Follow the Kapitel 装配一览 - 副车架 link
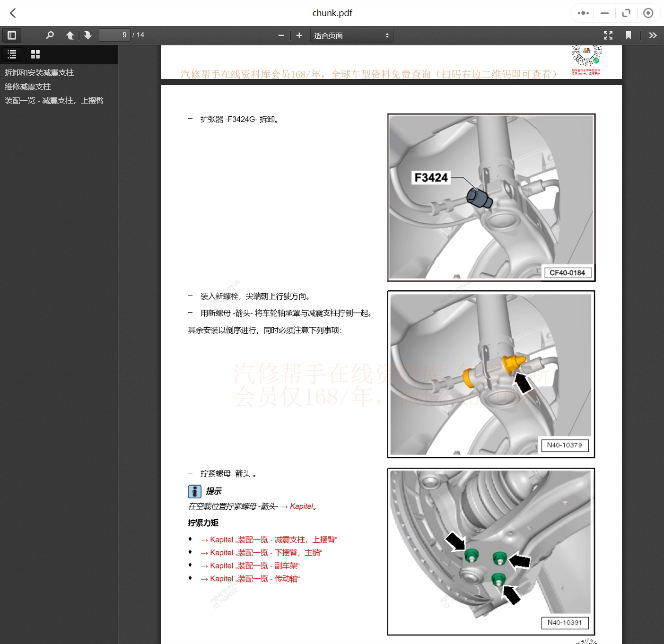The width and height of the screenshot is (664, 644). (250, 566)
